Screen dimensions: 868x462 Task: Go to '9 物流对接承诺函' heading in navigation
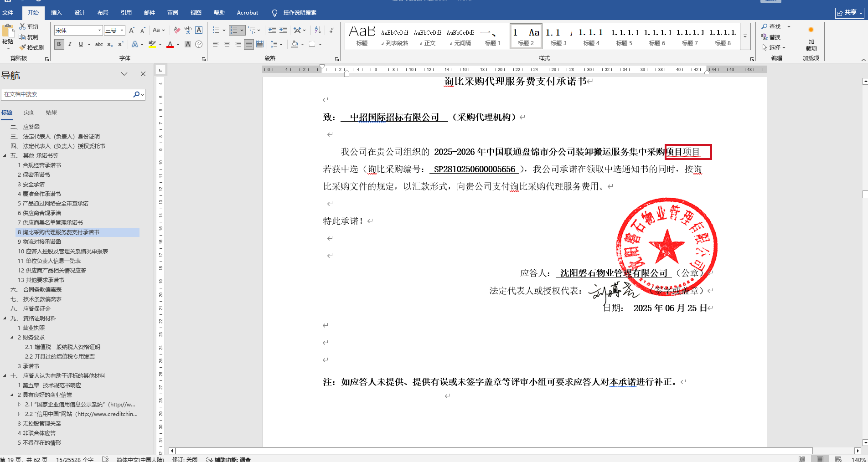pyautogui.click(x=39, y=242)
